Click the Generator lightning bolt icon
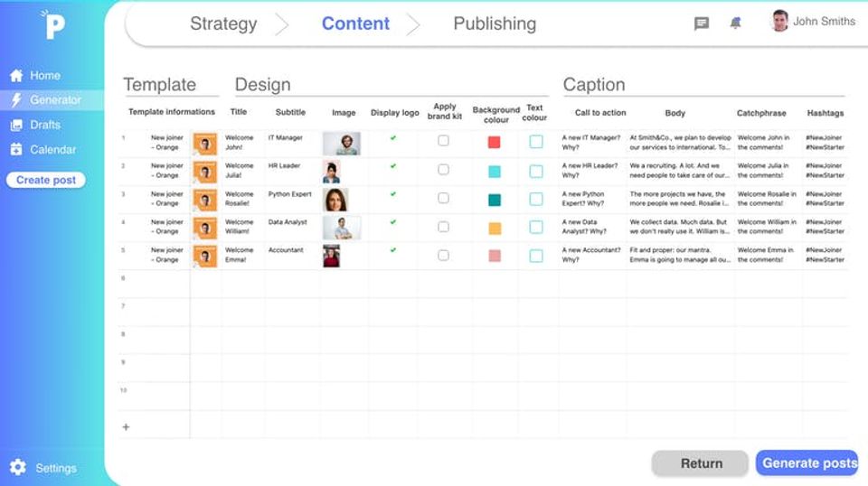The width and height of the screenshot is (868, 486). 16,100
